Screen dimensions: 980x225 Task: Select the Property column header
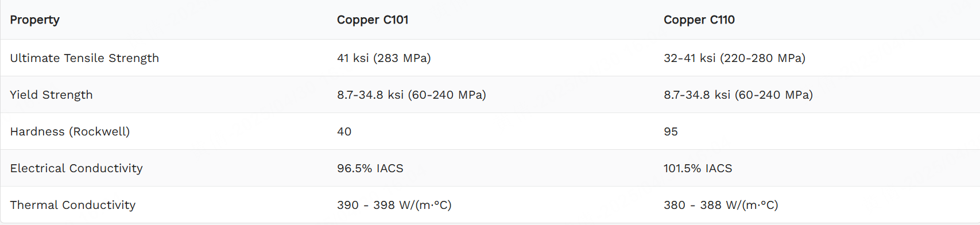(34, 20)
